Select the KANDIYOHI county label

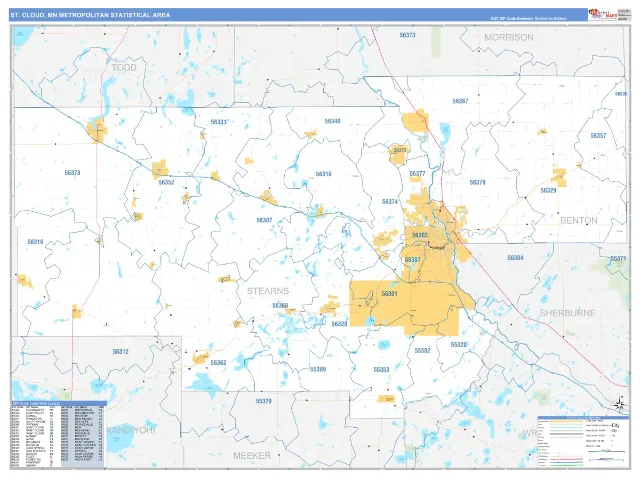pyautogui.click(x=131, y=430)
